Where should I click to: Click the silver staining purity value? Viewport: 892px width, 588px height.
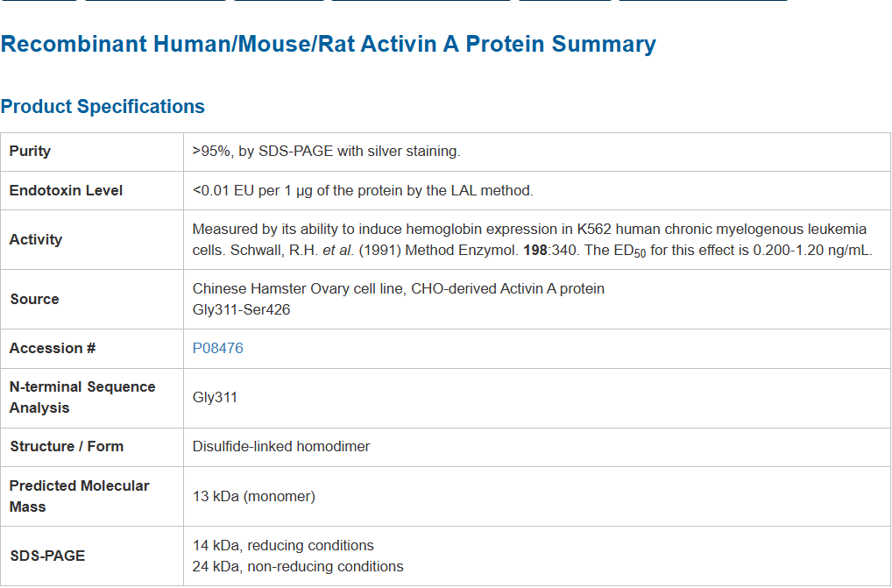(x=326, y=152)
